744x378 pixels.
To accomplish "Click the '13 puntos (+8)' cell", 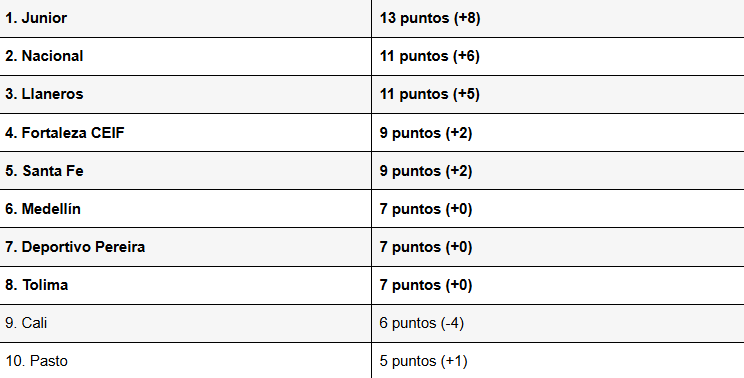I will [558, 18].
